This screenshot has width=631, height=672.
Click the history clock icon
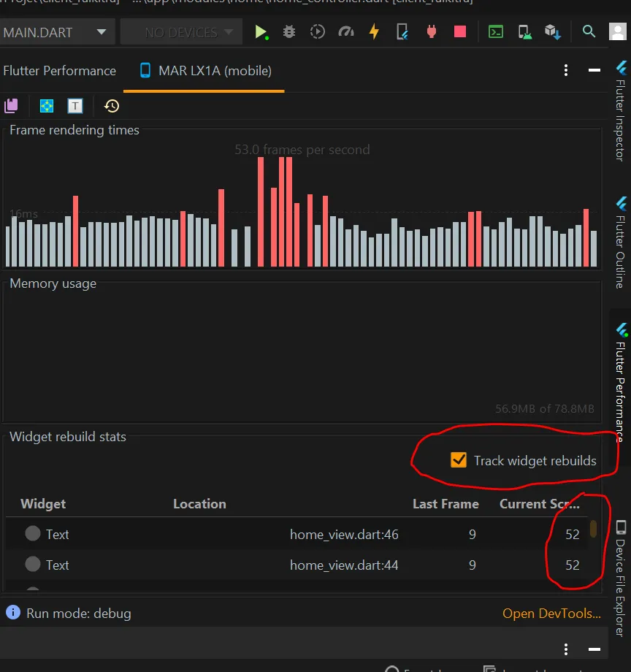point(112,106)
